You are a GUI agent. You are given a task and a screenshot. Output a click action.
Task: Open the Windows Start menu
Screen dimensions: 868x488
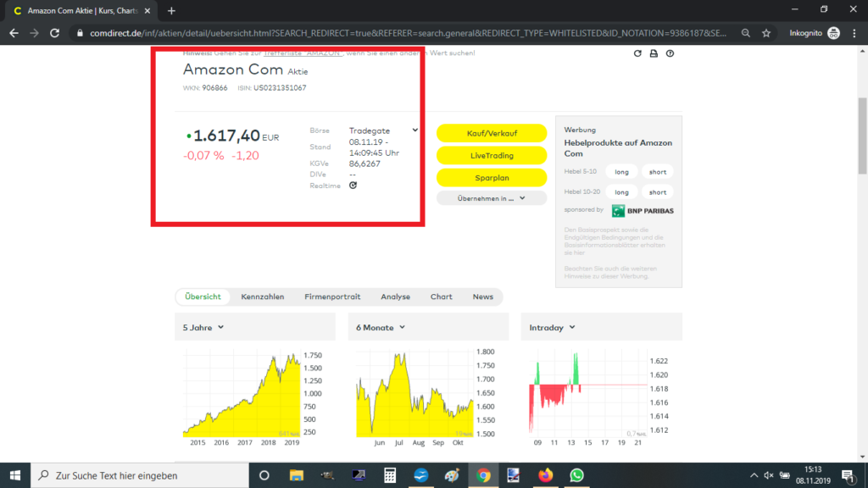[x=15, y=475]
